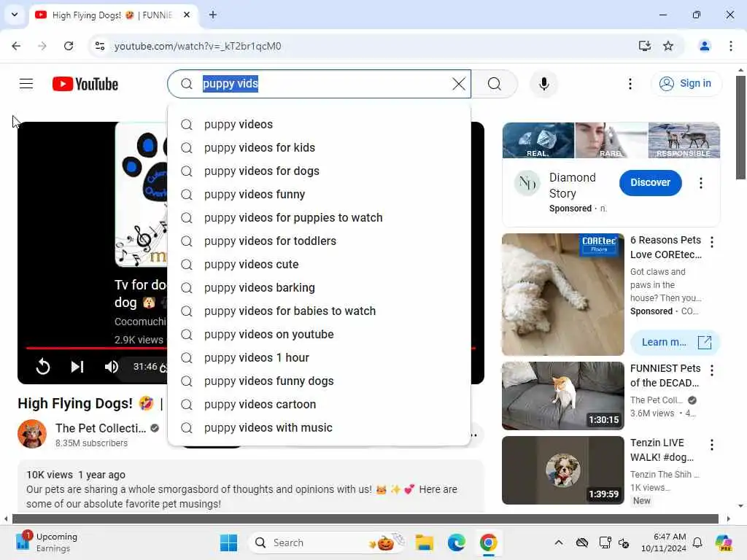
Task: Pick suggestion 'puppy videos funny dogs'
Action: pyautogui.click(x=320, y=381)
